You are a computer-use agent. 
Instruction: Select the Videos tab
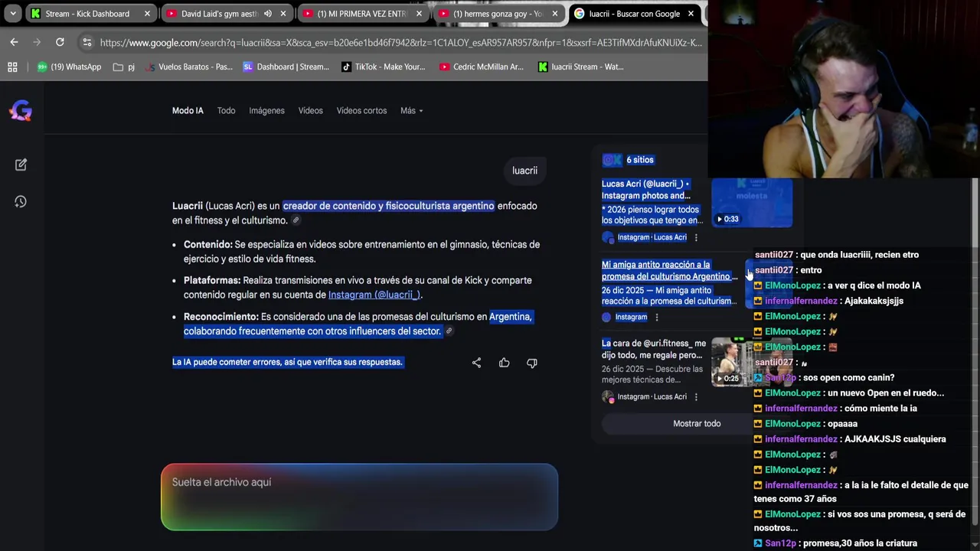click(310, 110)
